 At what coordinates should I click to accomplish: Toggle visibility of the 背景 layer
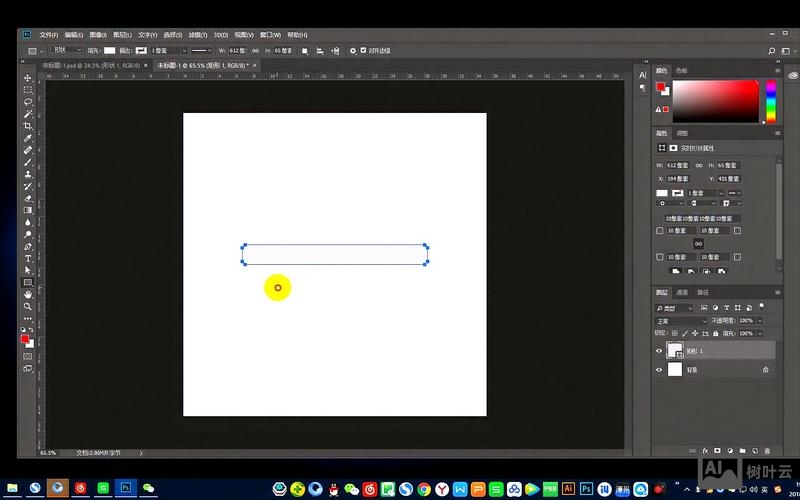pos(659,370)
